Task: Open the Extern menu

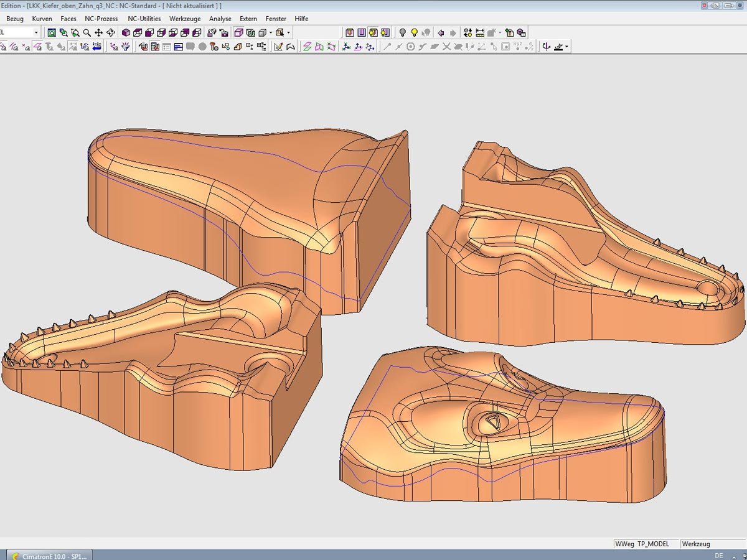Action: click(248, 19)
